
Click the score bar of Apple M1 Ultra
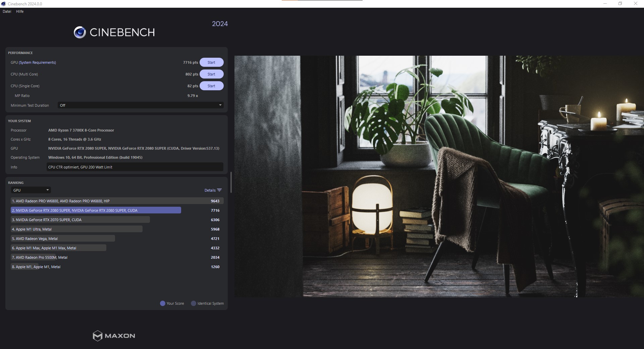pos(76,229)
